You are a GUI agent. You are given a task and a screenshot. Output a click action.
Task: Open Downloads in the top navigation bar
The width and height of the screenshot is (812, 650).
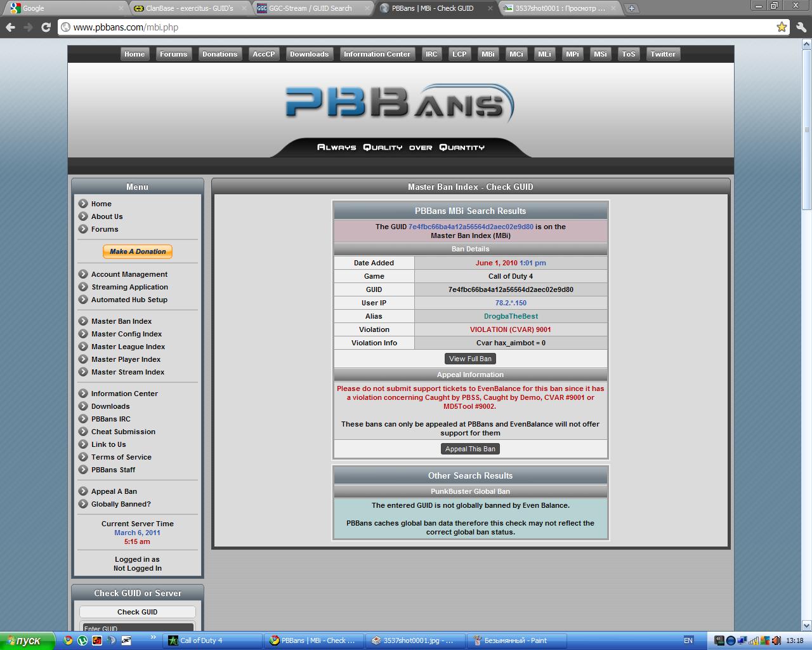click(309, 55)
